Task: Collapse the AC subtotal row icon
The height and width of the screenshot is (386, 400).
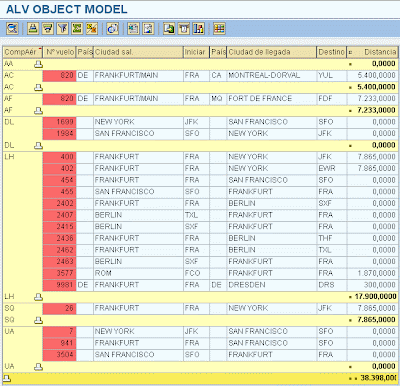Action: pos(38,87)
